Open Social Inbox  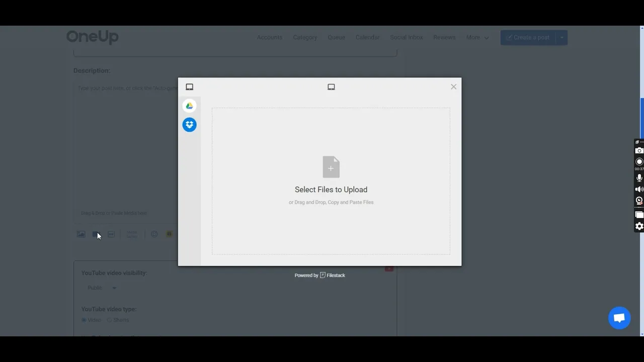click(407, 37)
